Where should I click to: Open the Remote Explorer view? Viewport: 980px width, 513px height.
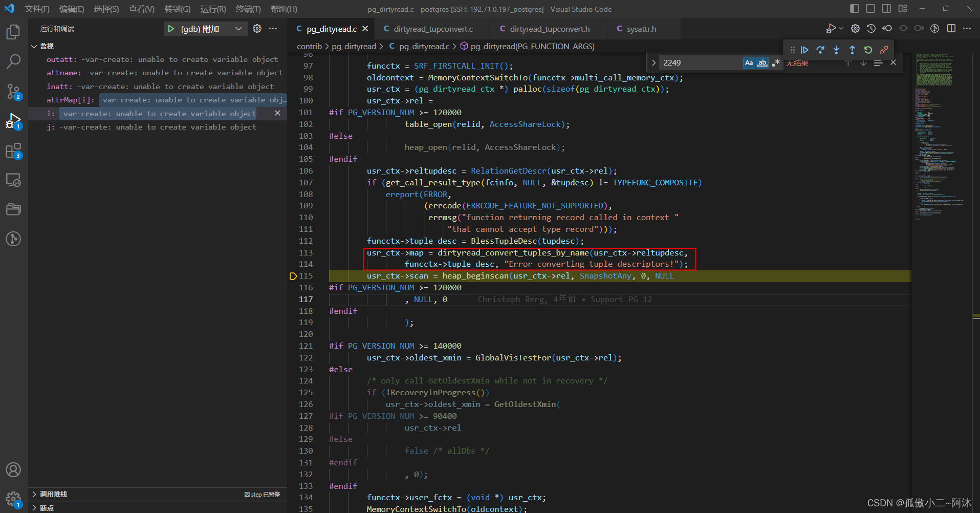pos(13,180)
